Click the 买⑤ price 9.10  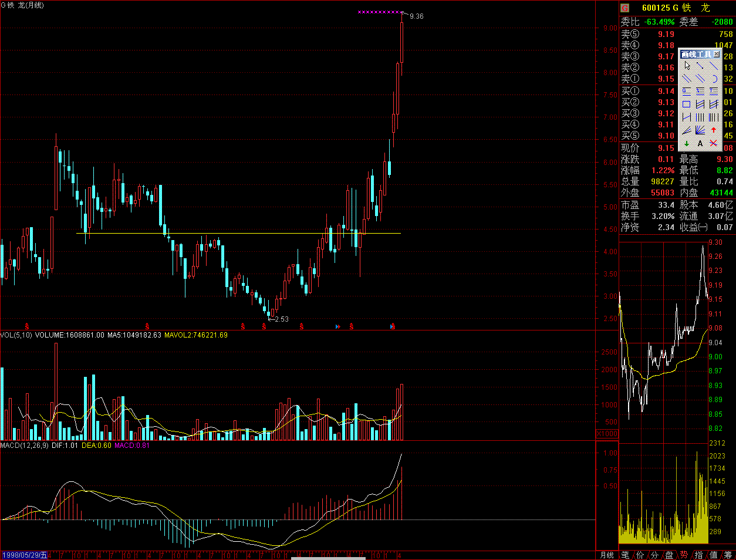666,136
